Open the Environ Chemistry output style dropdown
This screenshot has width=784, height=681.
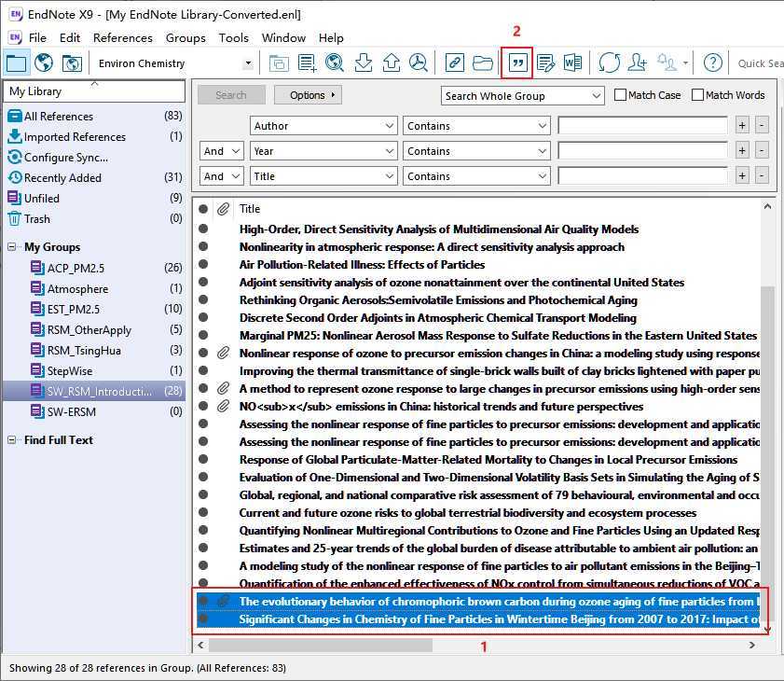249,63
